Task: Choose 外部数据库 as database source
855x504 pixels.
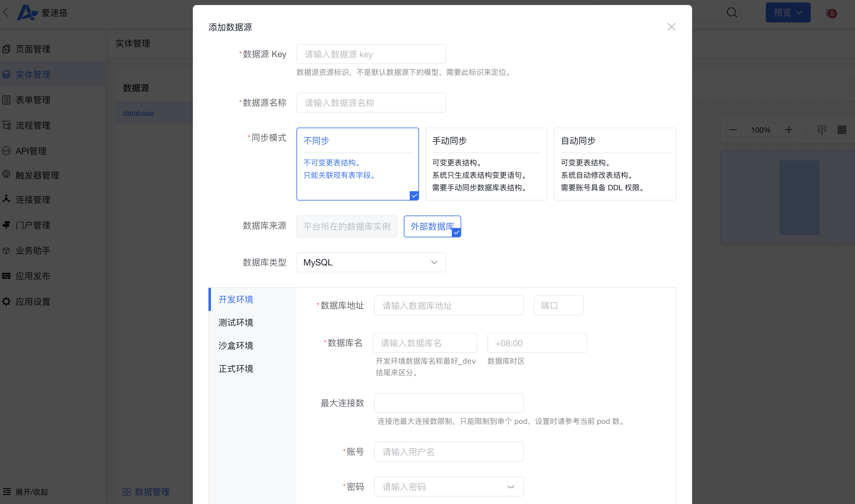Action: [x=432, y=226]
